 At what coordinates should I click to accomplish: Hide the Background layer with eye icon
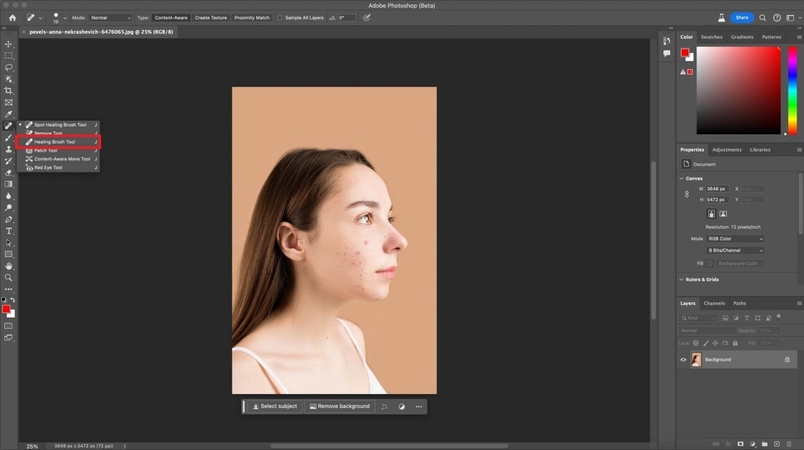(684, 359)
